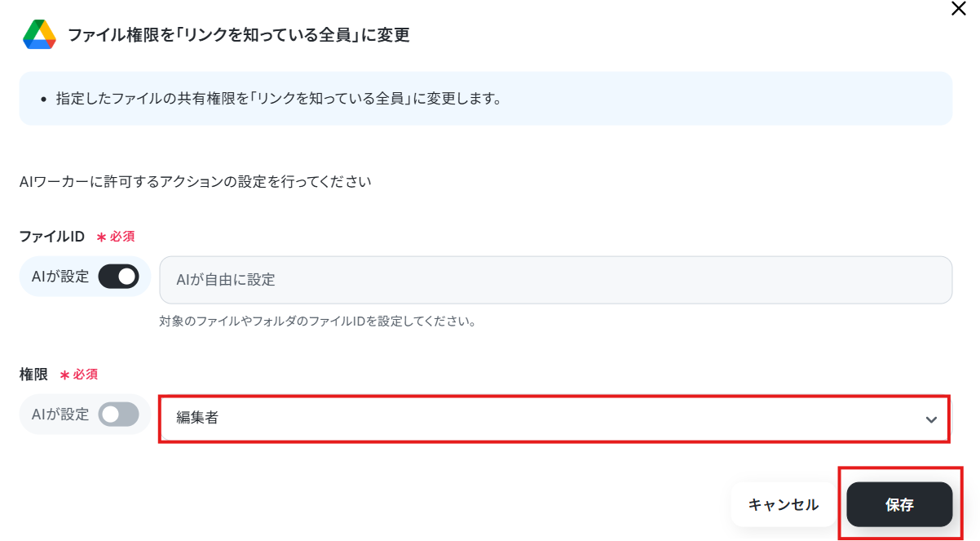
Task: Click the Google Drive logo icon
Action: (39, 35)
